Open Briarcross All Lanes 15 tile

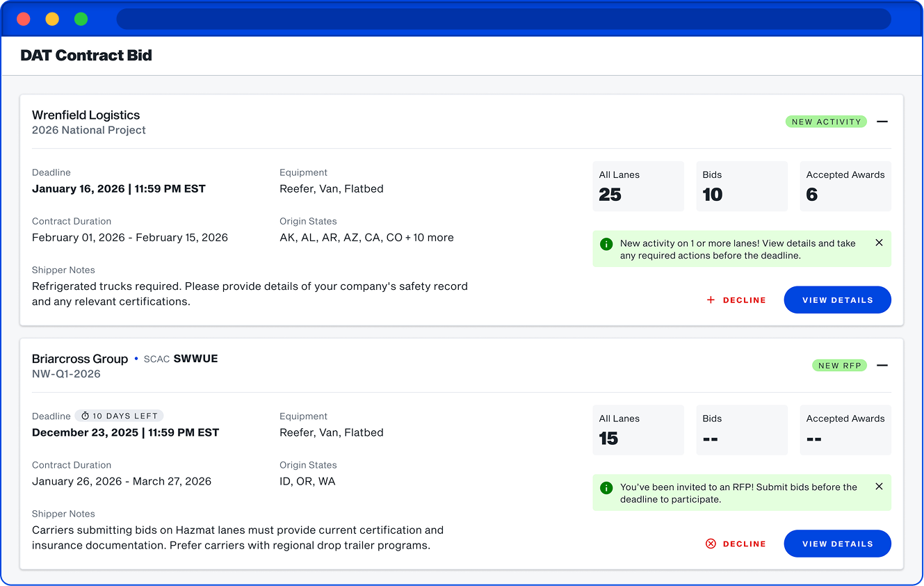tap(638, 430)
